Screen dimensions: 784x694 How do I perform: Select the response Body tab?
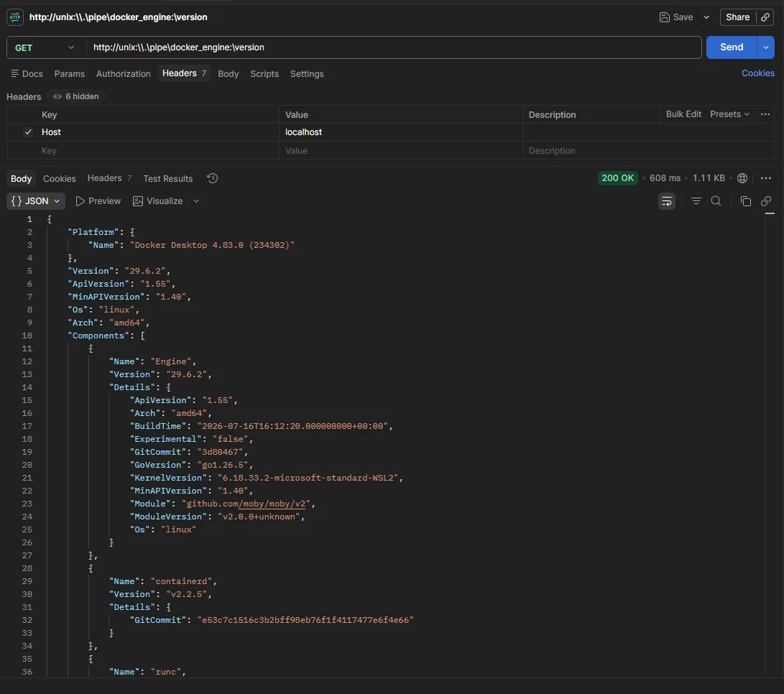[x=21, y=178]
